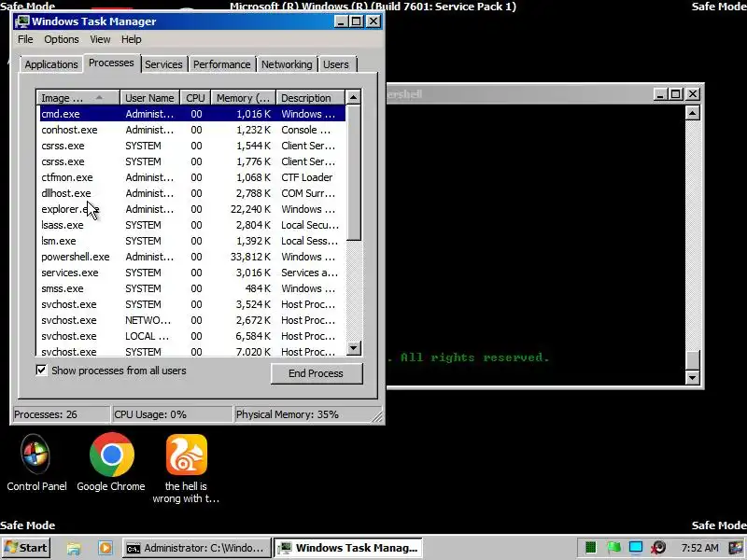Open the View menu
The width and height of the screenshot is (747, 560).
coord(100,39)
